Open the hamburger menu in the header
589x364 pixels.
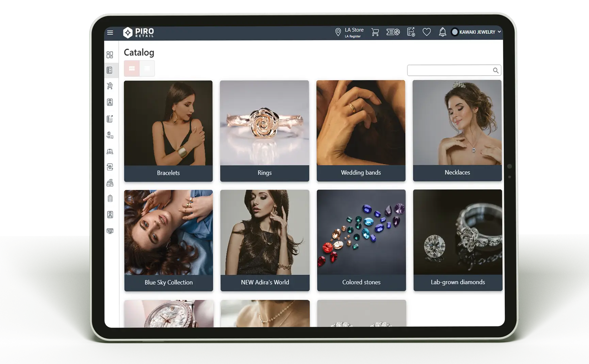[110, 33]
